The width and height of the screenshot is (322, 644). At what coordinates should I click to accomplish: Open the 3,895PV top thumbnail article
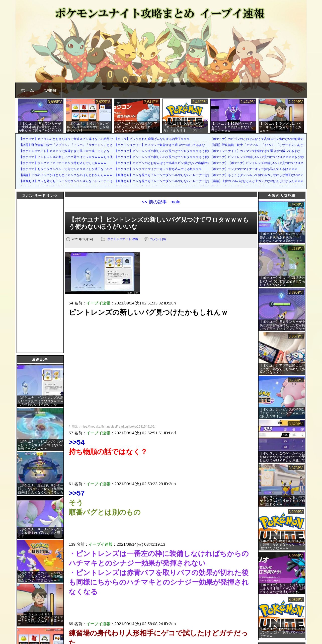pos(40,116)
